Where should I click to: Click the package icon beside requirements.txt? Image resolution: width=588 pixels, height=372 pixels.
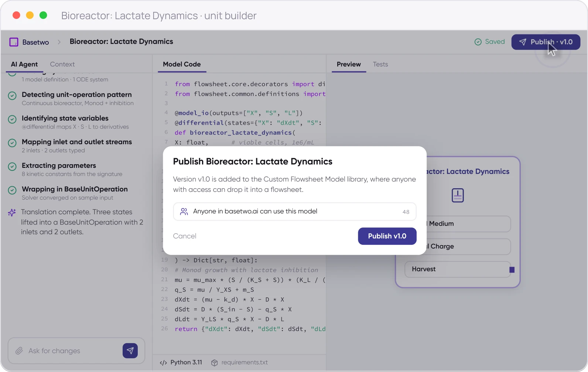[x=214, y=363]
